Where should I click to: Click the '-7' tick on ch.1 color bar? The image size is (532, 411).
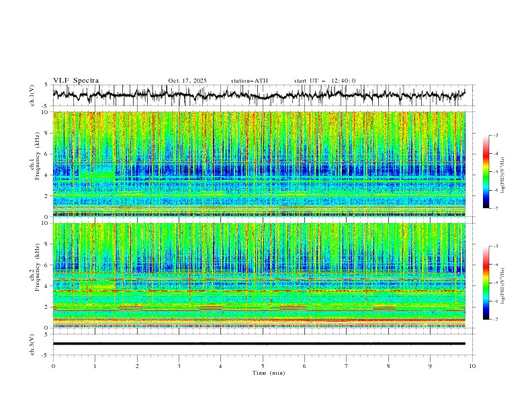[495, 208]
